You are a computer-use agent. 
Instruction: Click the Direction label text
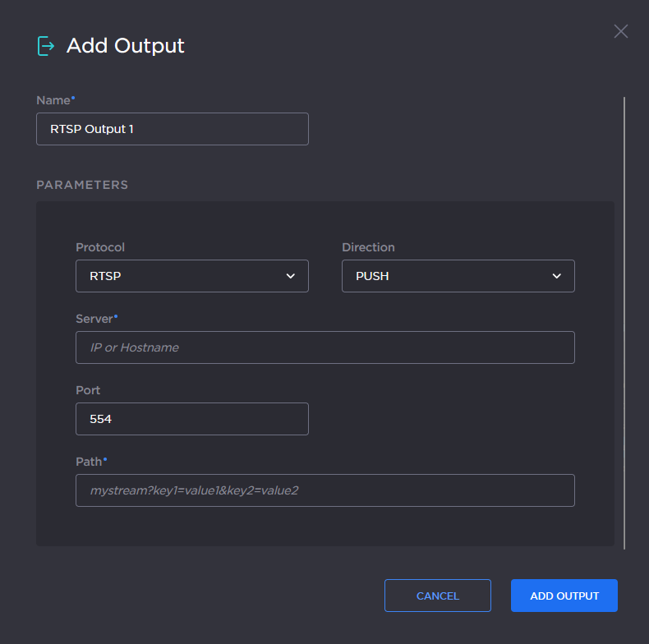[368, 247]
